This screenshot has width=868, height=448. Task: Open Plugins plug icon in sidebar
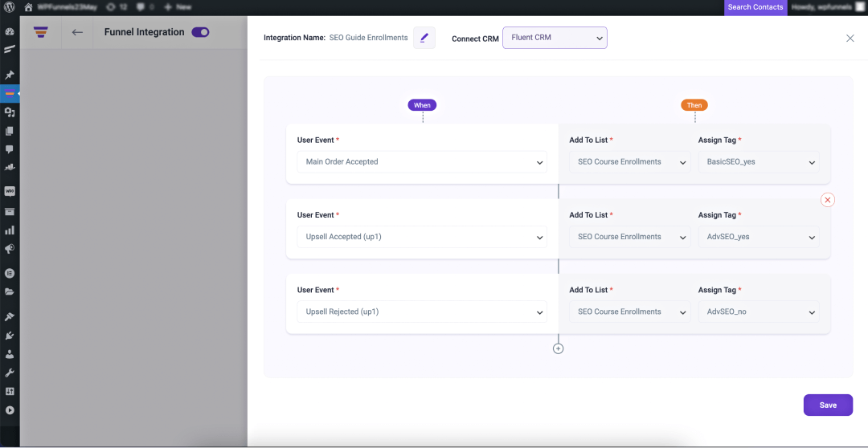[x=10, y=336]
